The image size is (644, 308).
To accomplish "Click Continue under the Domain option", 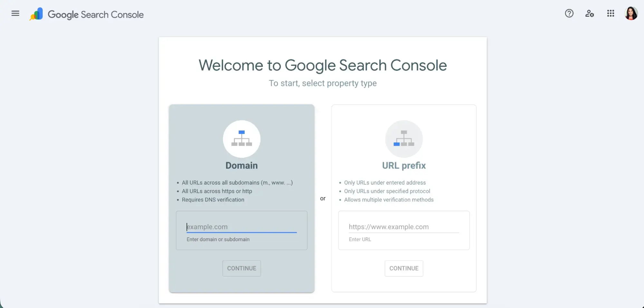I will [x=241, y=268].
